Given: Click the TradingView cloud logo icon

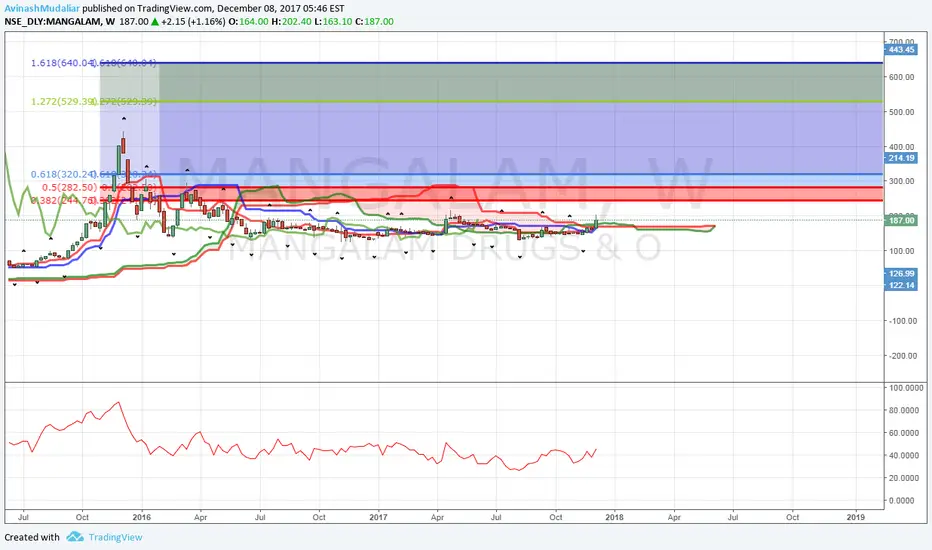Looking at the screenshot, I should tap(75, 537).
